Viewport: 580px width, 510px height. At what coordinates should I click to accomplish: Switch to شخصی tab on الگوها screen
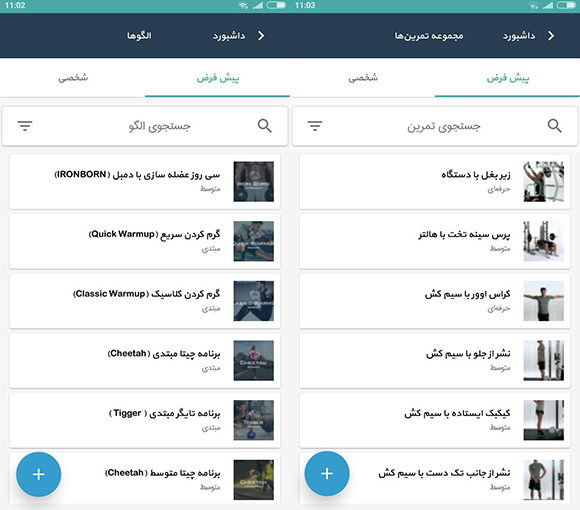(x=73, y=78)
